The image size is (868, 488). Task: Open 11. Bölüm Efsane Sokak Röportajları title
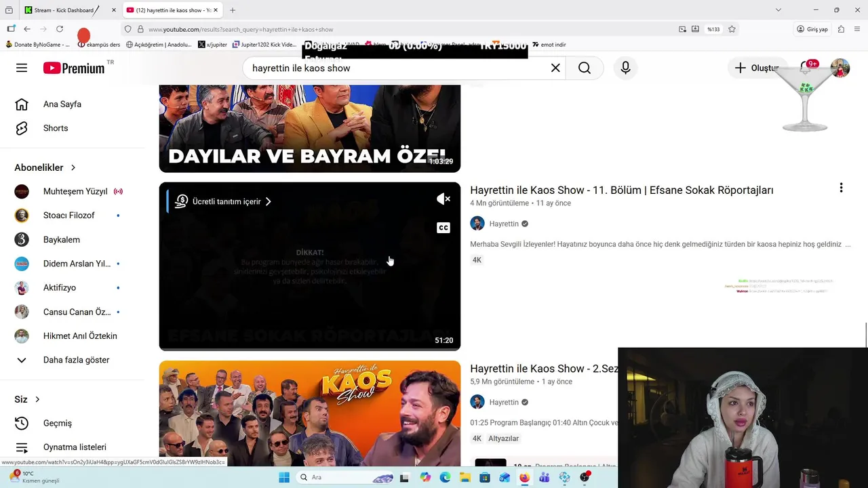(621, 190)
